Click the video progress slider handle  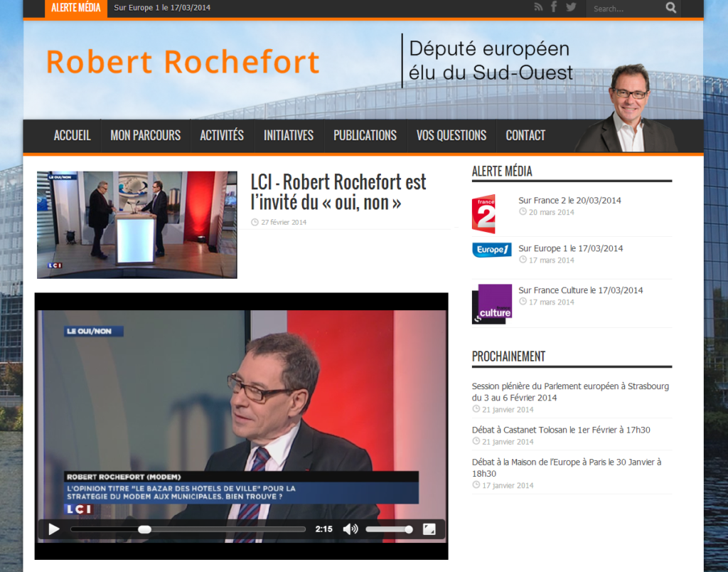pyautogui.click(x=145, y=529)
